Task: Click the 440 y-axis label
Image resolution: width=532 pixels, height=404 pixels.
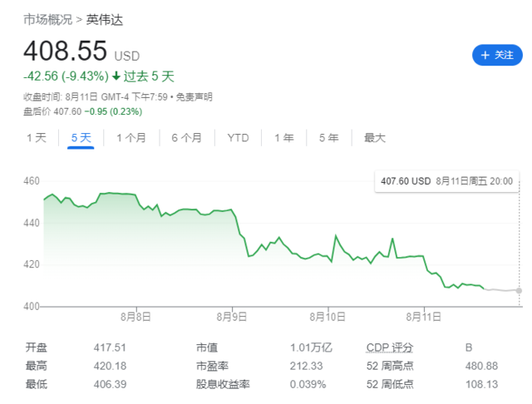Action: 32,223
